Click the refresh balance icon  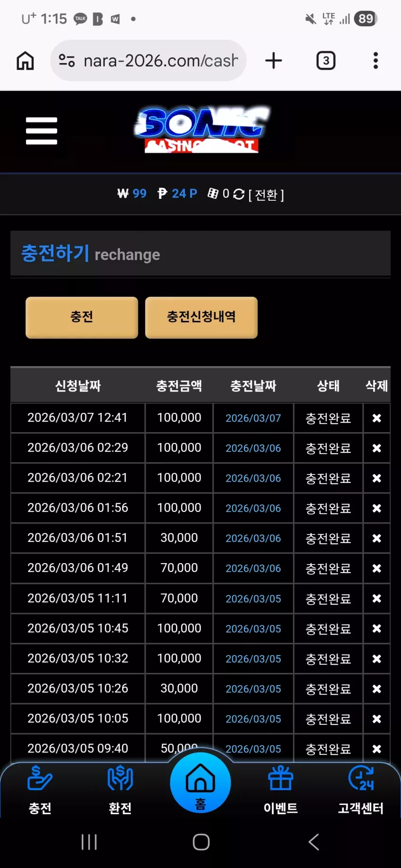(239, 194)
